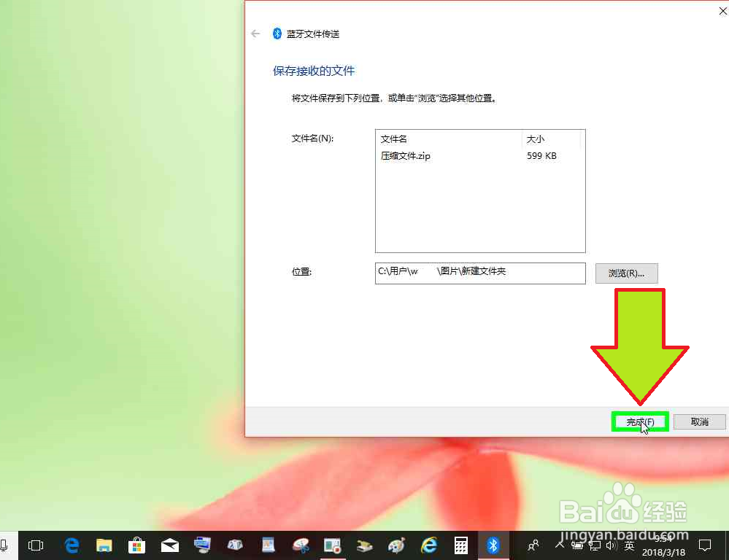This screenshot has width=729, height=560.
Task: Click the back arrow in Bluetooth wizard
Action: coord(255,34)
